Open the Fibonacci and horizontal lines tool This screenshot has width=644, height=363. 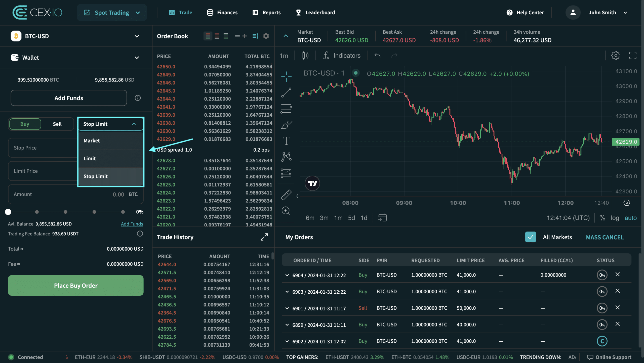pos(286,109)
